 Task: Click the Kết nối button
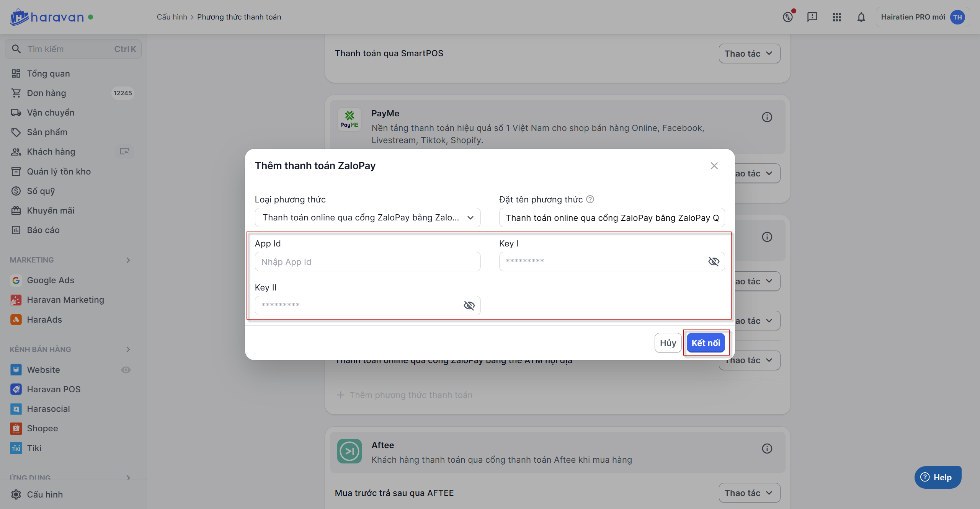pyautogui.click(x=705, y=343)
